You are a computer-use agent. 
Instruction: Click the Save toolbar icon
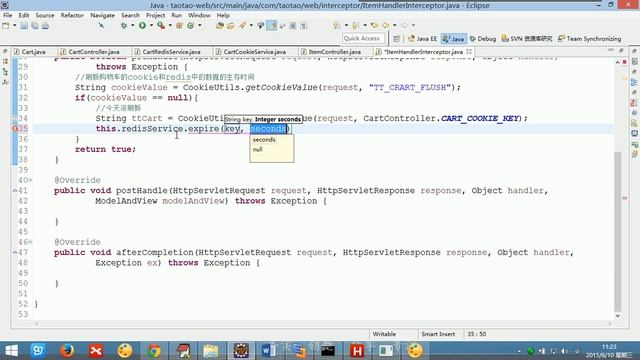pos(24,26)
